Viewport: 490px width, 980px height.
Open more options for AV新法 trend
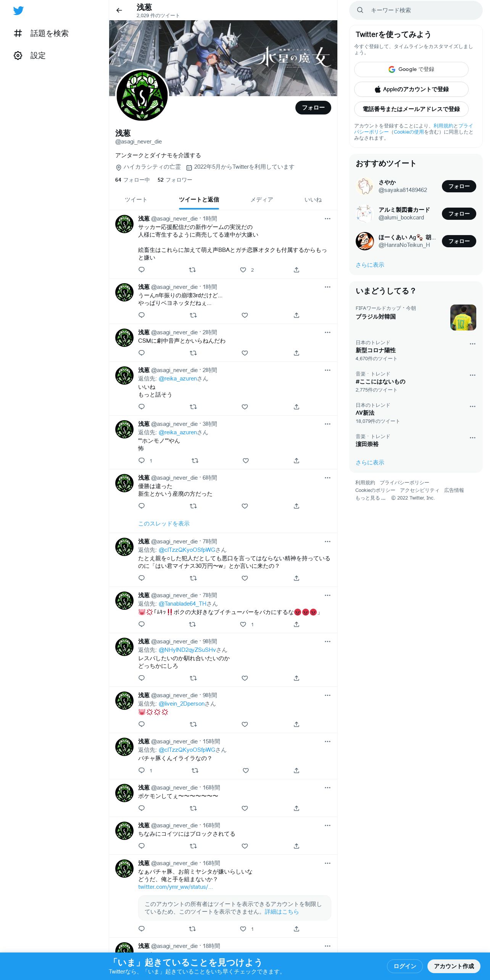pyautogui.click(x=472, y=406)
